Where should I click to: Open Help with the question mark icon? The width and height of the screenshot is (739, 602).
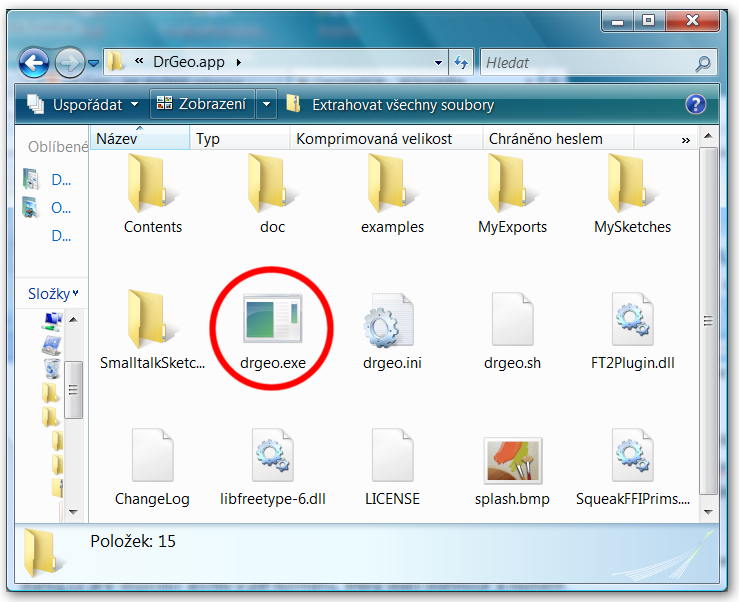pyautogui.click(x=696, y=104)
